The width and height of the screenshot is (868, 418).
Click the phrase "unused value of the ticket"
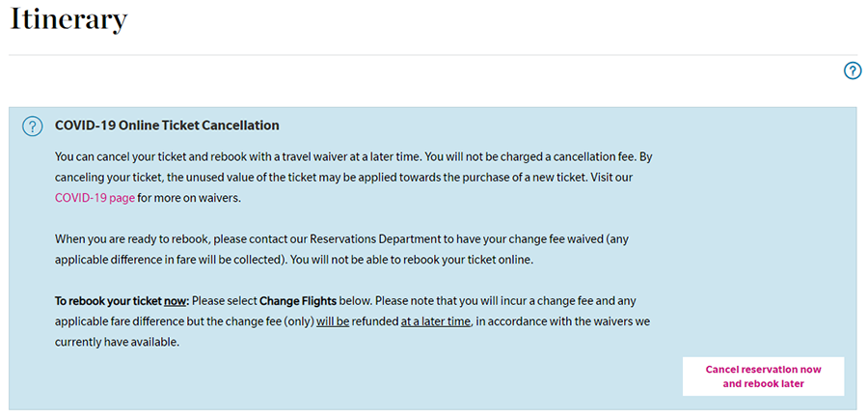click(x=237, y=178)
